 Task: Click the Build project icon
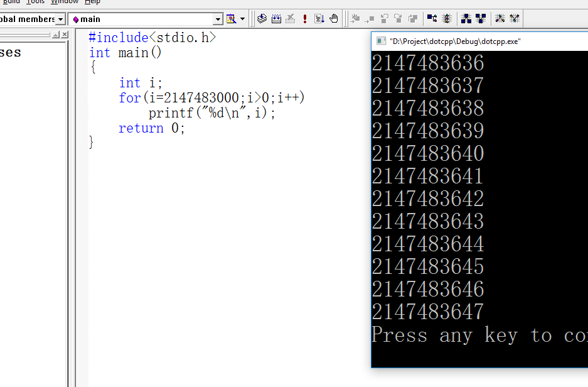(276, 19)
